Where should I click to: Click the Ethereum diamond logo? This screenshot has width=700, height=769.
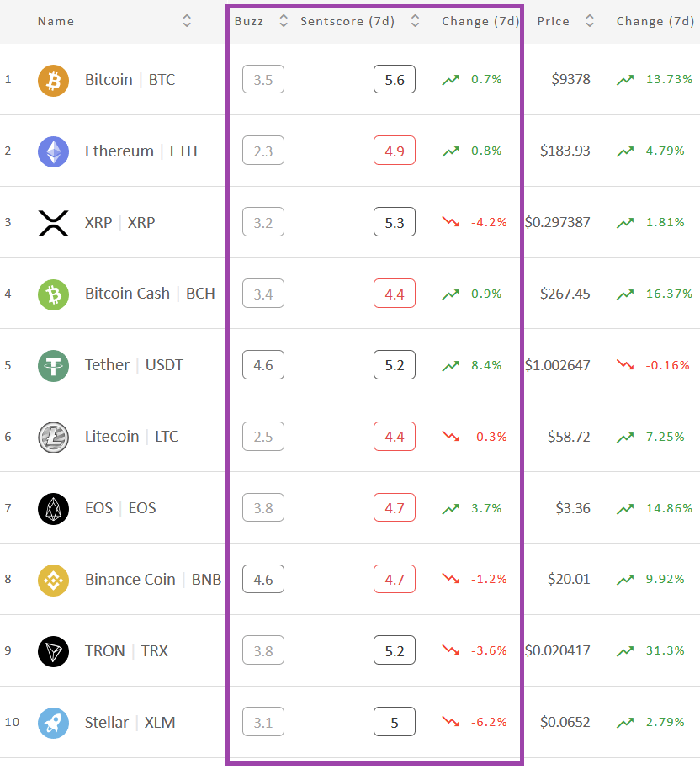pyautogui.click(x=54, y=151)
